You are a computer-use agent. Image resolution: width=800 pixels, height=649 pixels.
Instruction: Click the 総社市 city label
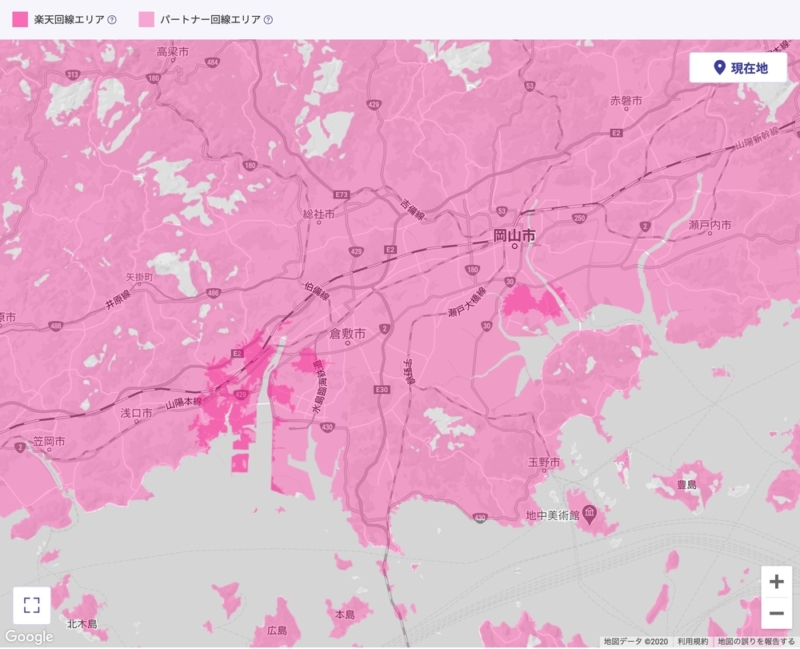coord(319,214)
